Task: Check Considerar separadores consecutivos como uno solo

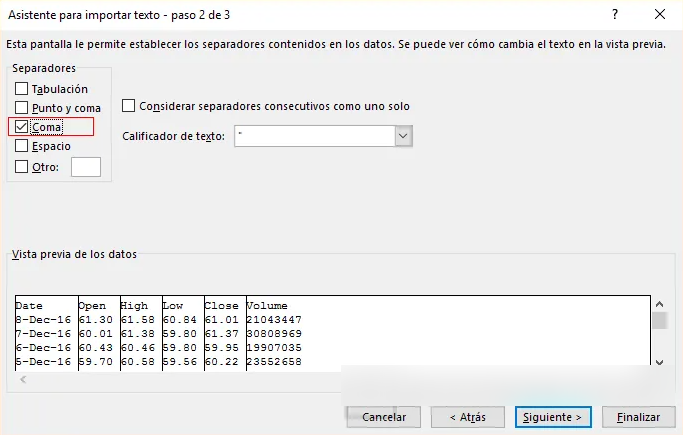Action: (129, 106)
